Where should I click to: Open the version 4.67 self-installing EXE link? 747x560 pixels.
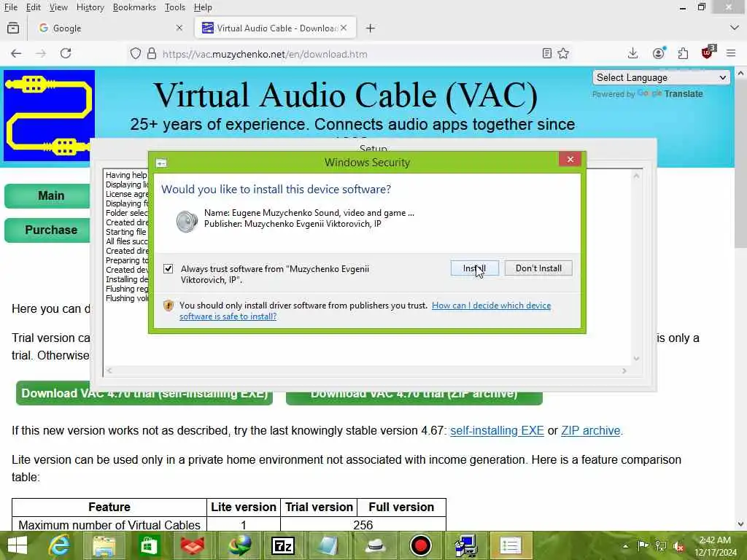click(x=497, y=430)
